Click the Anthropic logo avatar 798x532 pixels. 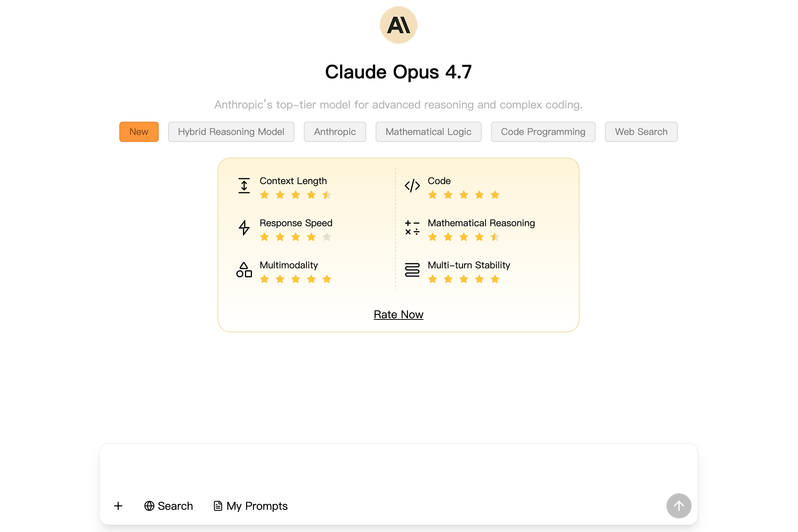(x=398, y=25)
